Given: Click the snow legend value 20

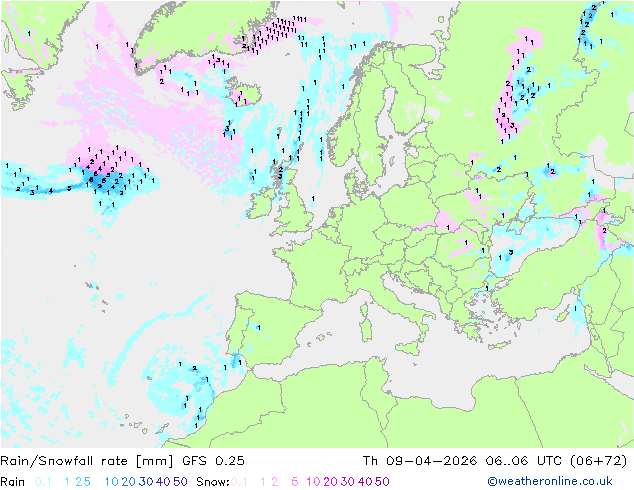Looking at the screenshot, I should (330, 482).
